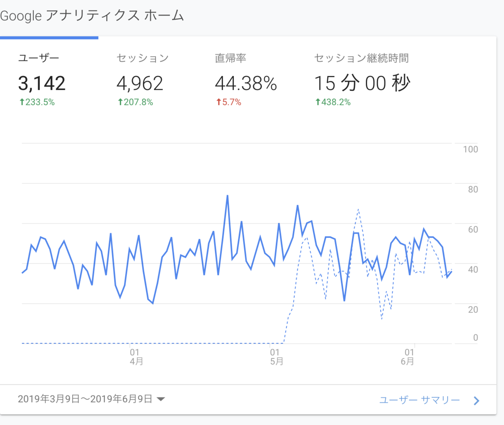Screen dimensions: 504x425
Task: Click the right-arrow chevron beside ユーザー サマリー
Action: (476, 400)
